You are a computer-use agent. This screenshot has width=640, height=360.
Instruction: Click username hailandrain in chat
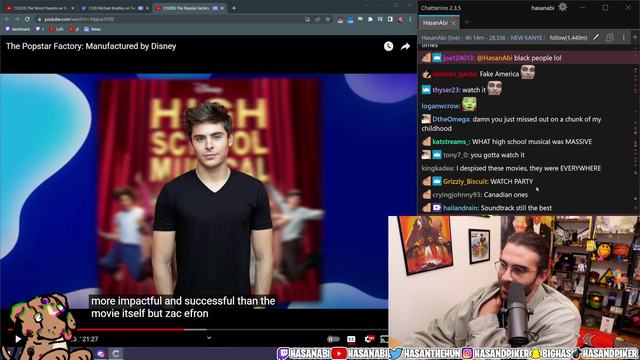[461, 208]
